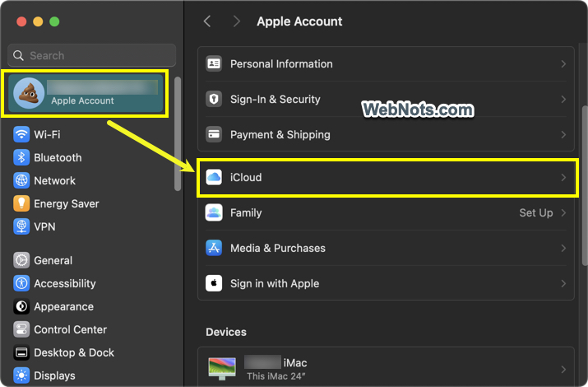
Task: Click the Apple Account avatar picture
Action: click(x=29, y=93)
